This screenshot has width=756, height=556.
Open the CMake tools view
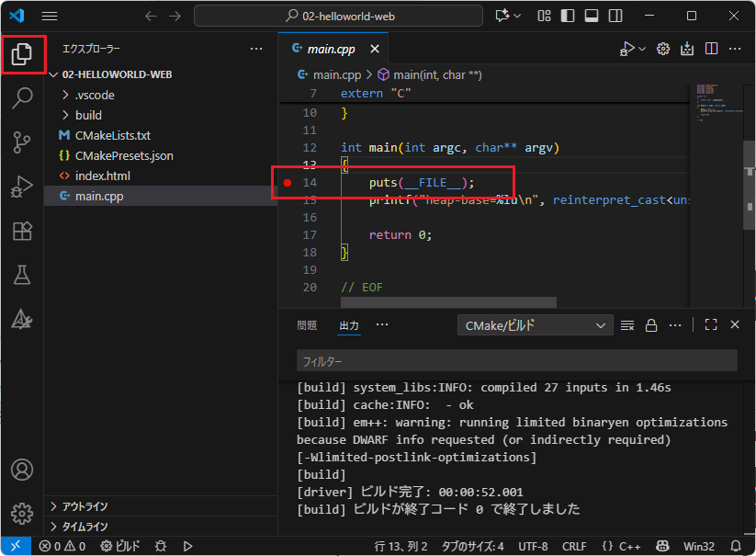click(x=22, y=319)
